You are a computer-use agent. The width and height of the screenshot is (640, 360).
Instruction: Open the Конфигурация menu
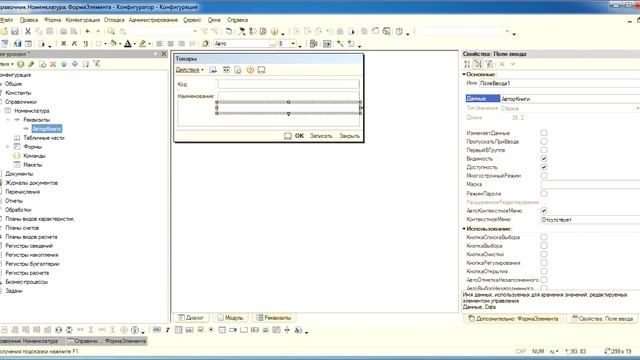(82, 20)
